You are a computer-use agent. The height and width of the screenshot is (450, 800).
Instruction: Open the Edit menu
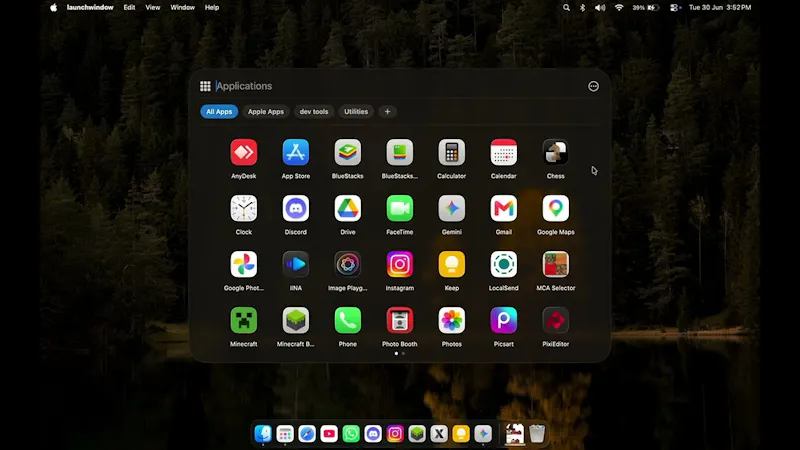point(129,7)
